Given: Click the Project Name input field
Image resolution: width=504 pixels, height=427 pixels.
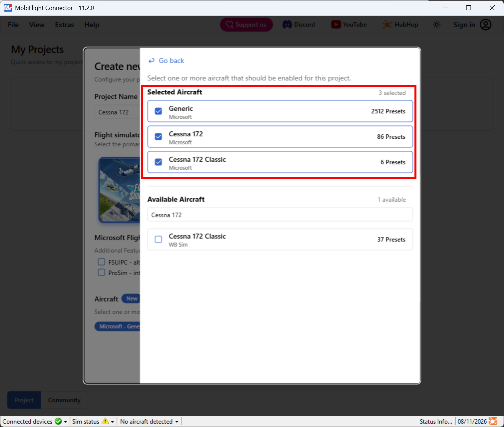Looking at the screenshot, I should coord(117,112).
